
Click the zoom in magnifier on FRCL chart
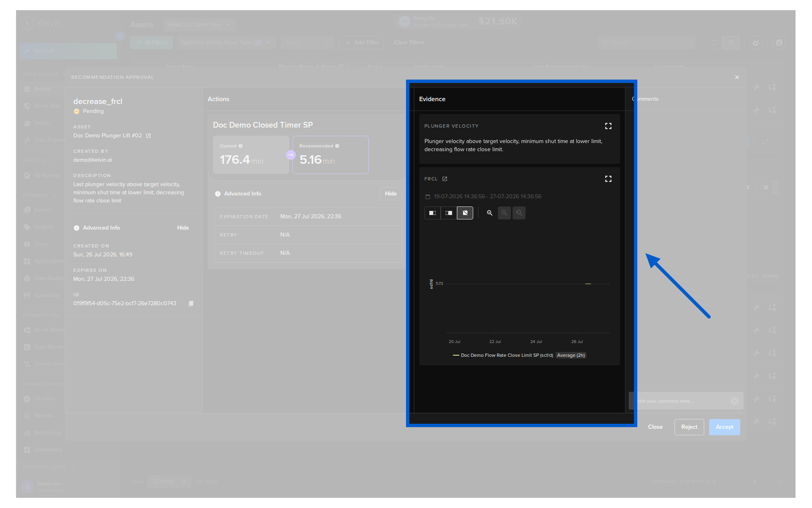click(x=490, y=213)
